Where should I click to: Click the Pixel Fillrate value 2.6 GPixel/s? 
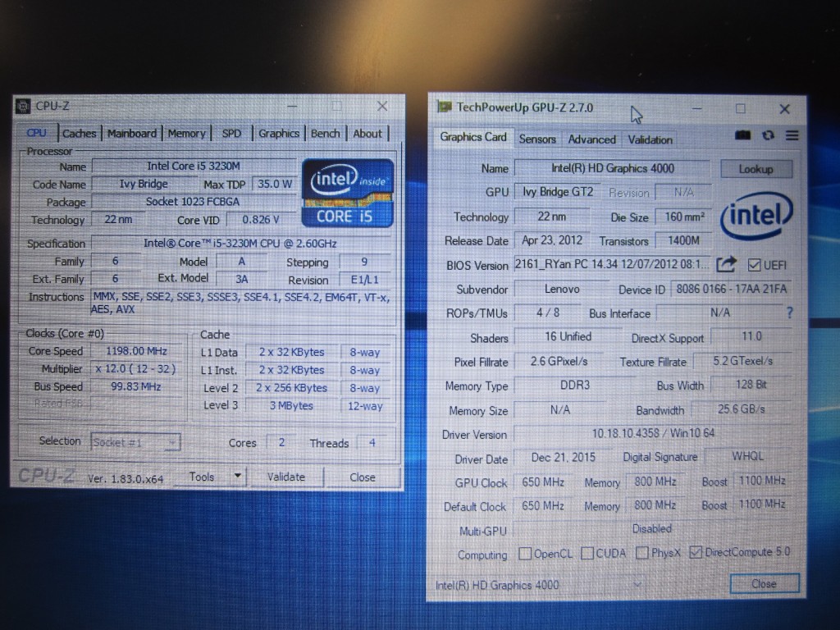point(559,361)
